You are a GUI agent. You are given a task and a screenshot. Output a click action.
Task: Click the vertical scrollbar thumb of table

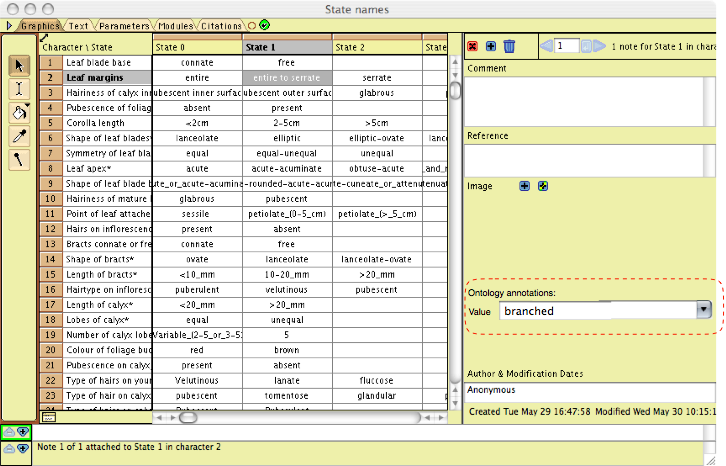click(x=455, y=90)
